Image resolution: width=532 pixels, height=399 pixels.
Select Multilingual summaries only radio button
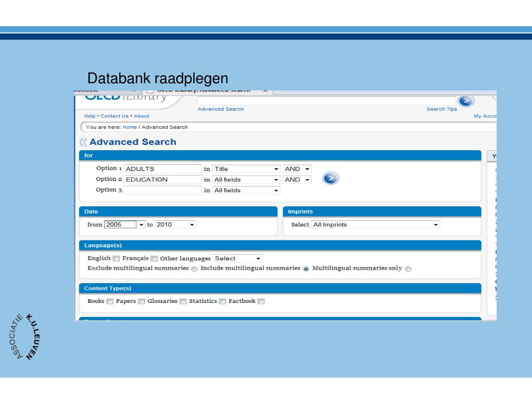[x=408, y=269]
